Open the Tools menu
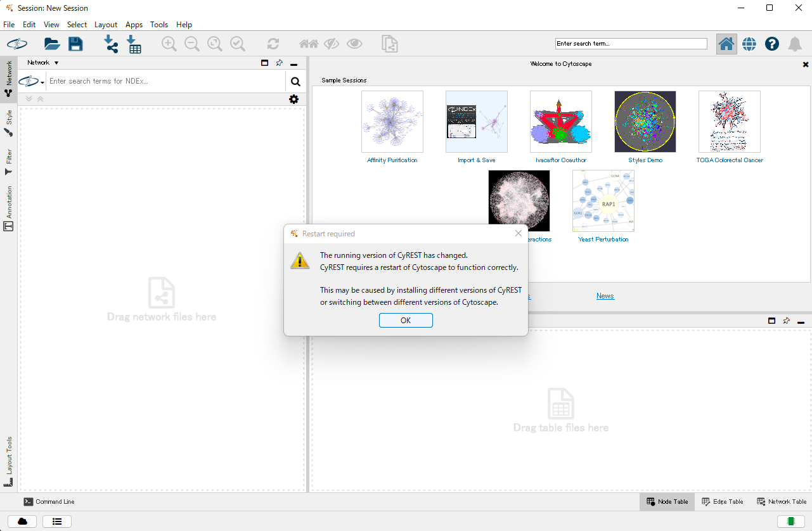This screenshot has height=531, width=812. point(159,25)
